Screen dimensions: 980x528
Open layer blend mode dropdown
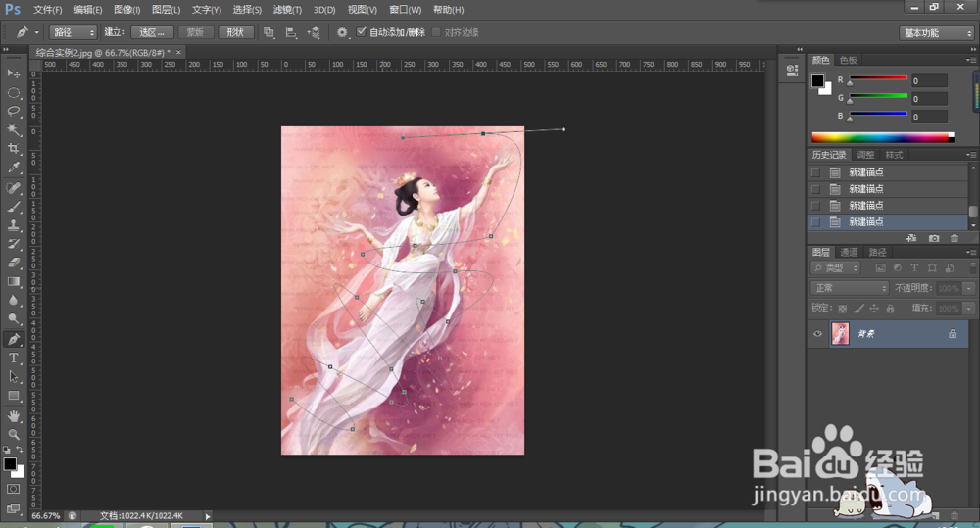(850, 288)
